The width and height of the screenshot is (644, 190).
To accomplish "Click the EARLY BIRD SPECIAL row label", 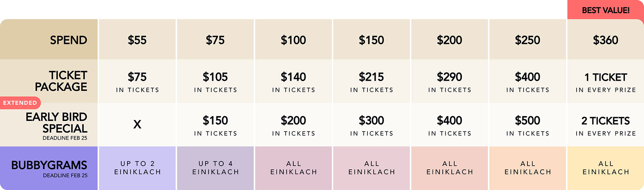I will pos(56,123).
